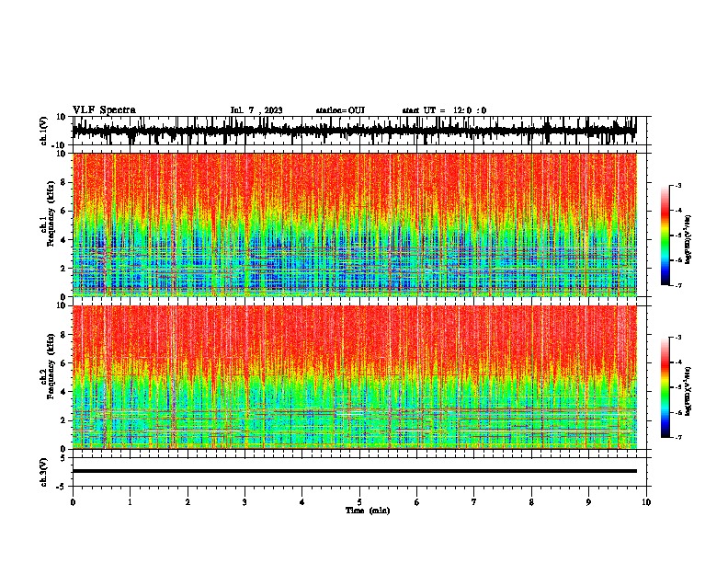Select the date text "Jul 7, 2023"

coord(256,110)
